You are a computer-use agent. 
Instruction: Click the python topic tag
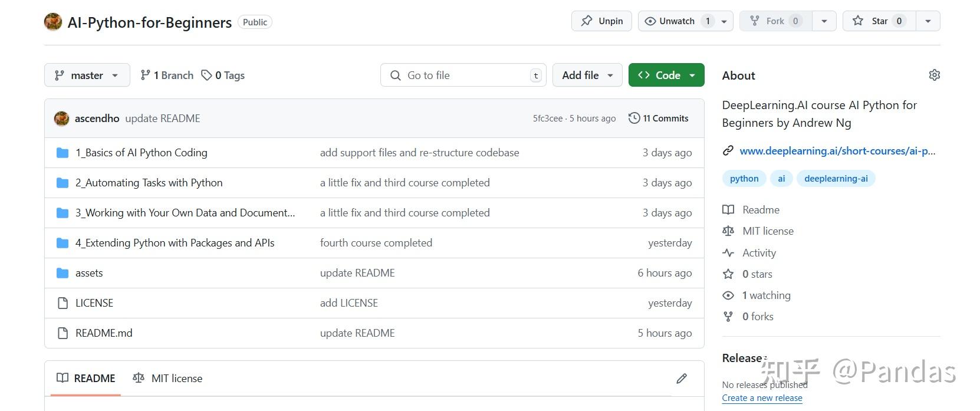pos(744,179)
